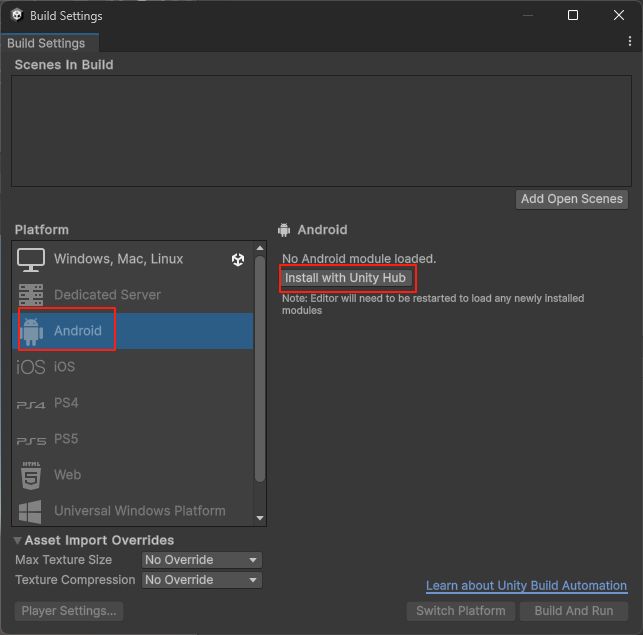
Task: Add open scenes to the build
Action: pyautogui.click(x=572, y=199)
